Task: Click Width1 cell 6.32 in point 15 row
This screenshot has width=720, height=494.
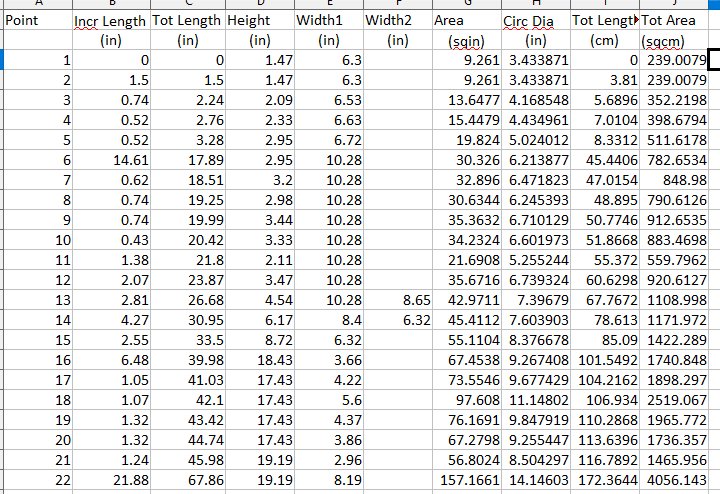Action: pos(329,340)
